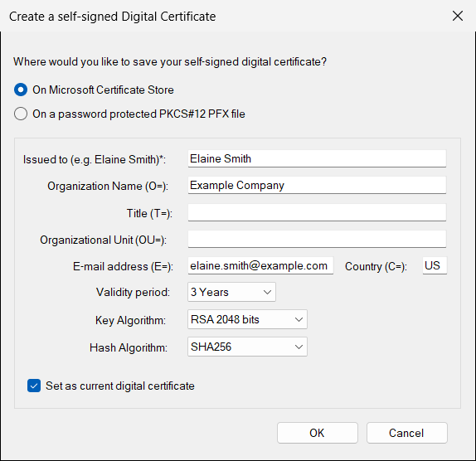Click into the empty Organizational Unit field

click(317, 239)
